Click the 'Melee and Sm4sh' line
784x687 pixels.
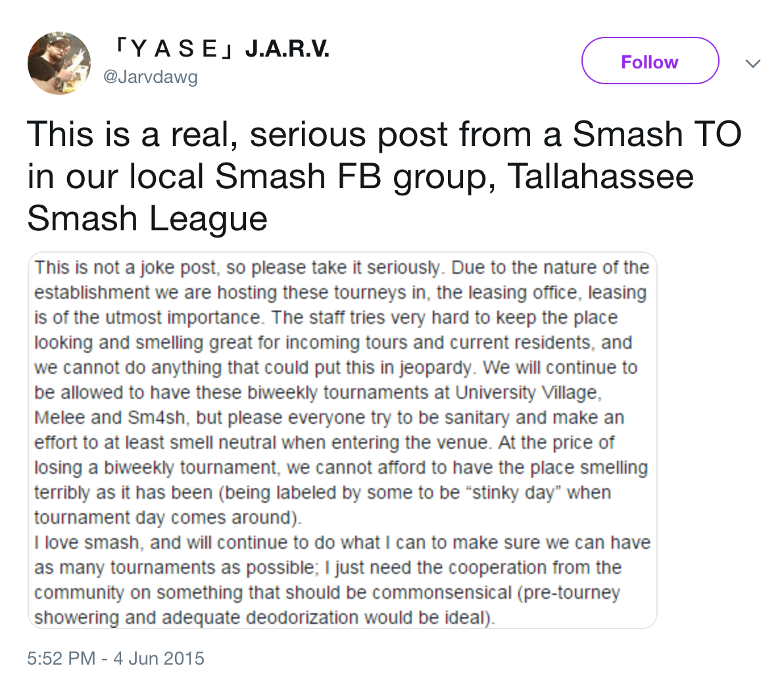(329, 418)
